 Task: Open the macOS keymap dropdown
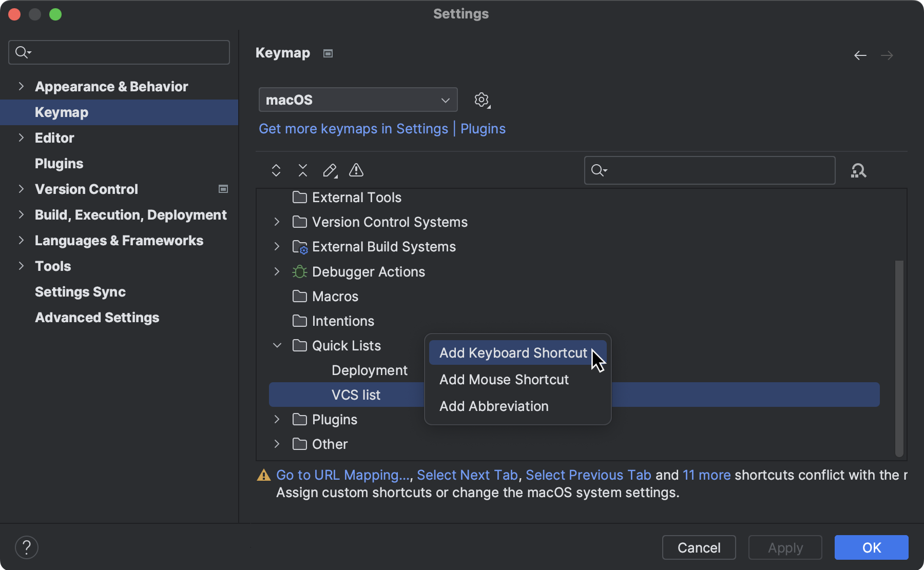tap(358, 100)
